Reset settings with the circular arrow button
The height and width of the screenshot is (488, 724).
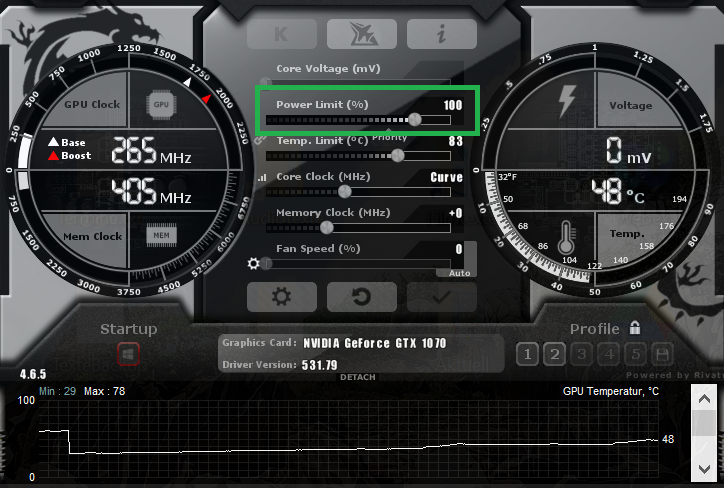(362, 297)
